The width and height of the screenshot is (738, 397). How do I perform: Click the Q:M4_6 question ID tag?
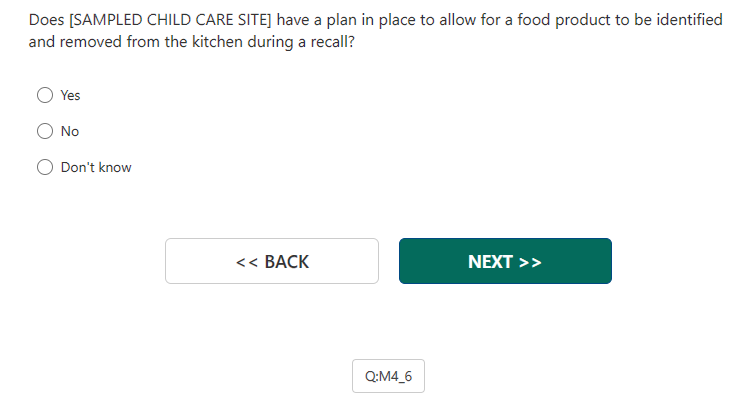[388, 376]
